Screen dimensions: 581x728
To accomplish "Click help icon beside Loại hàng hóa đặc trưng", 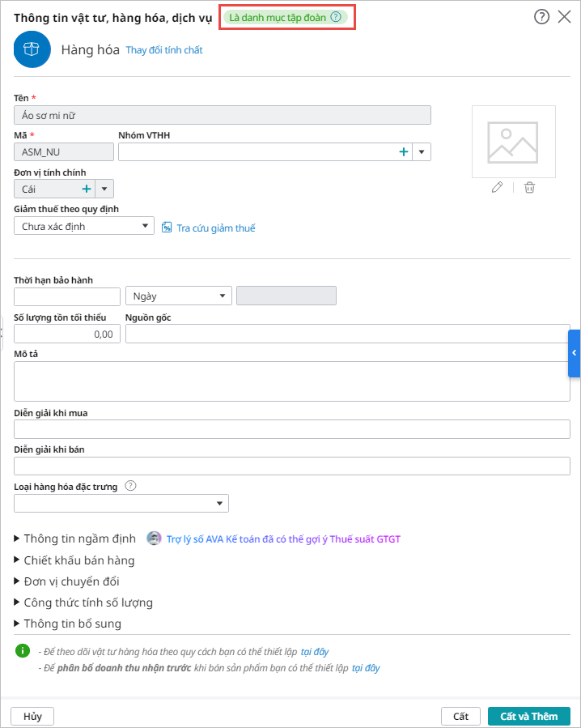I will pos(130,487).
